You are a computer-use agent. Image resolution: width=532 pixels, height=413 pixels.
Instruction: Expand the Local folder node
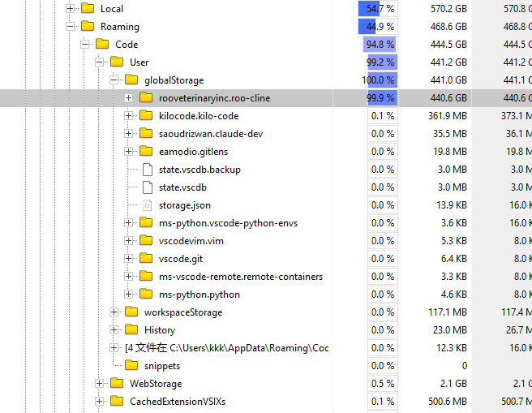(x=70, y=8)
